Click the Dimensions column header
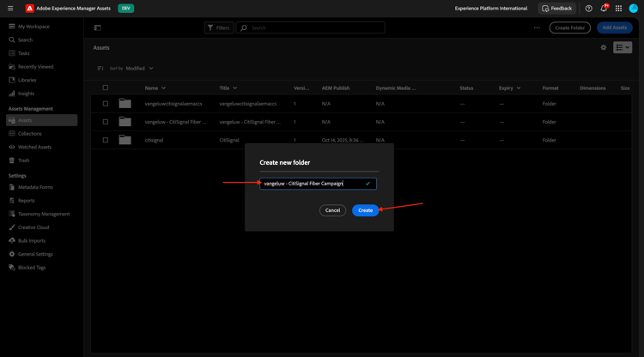Viewport: 644px width, 357px height. tap(592, 88)
